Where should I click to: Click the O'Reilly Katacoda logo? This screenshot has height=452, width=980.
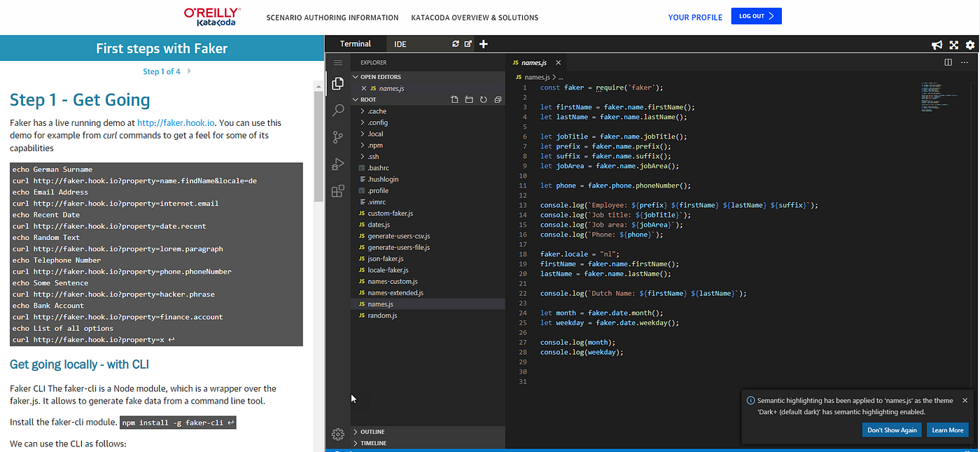(x=212, y=17)
